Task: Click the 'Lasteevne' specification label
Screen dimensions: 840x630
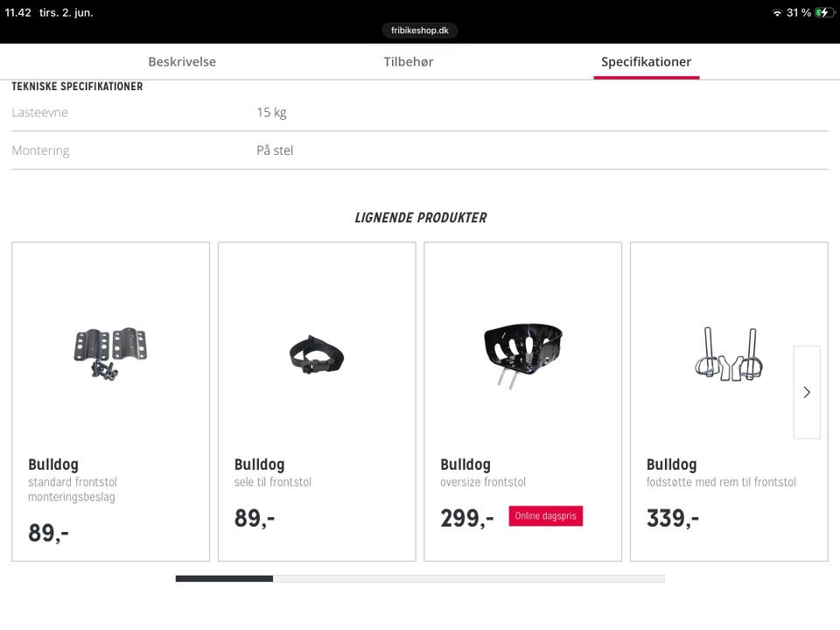Action: pos(39,113)
